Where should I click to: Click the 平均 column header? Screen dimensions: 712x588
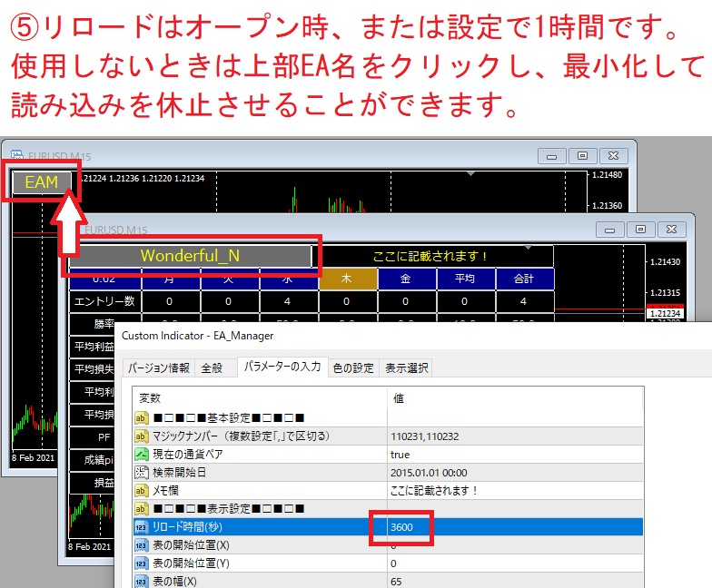coord(466,279)
